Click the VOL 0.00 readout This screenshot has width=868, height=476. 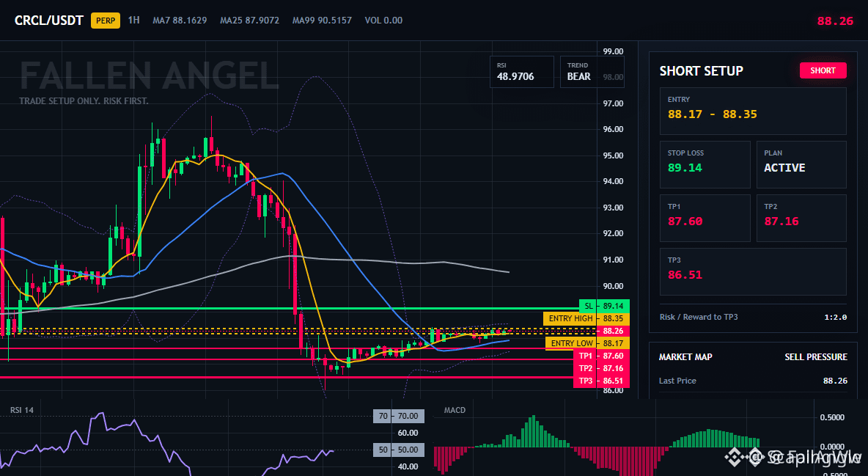coord(383,20)
